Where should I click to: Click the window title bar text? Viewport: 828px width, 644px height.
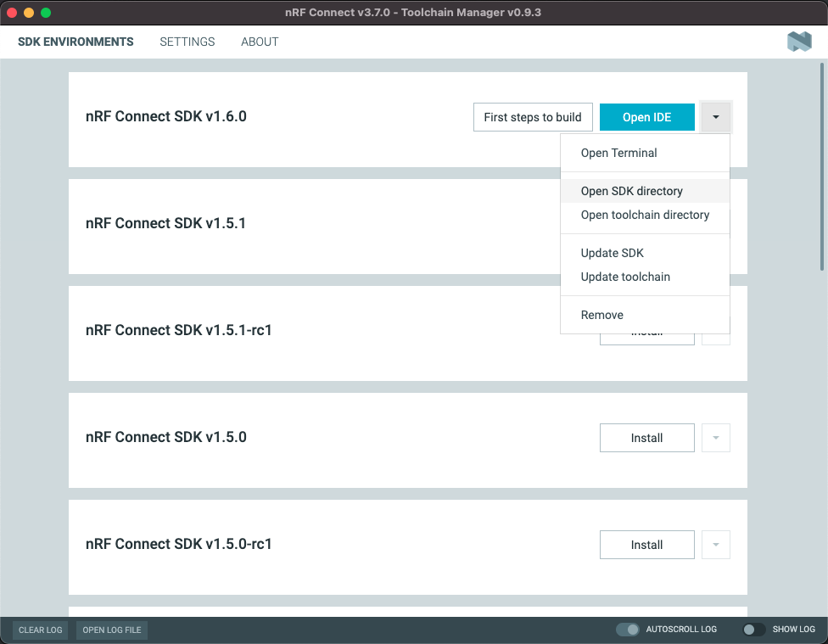pos(413,12)
